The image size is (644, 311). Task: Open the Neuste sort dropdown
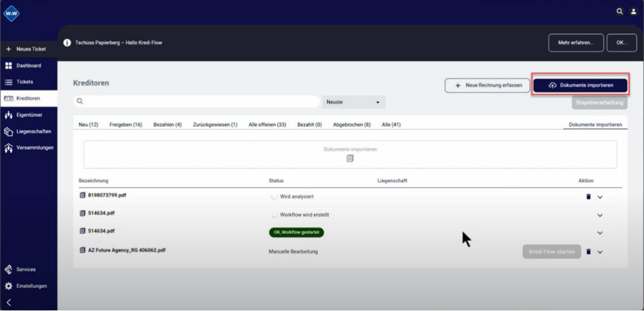tap(354, 102)
